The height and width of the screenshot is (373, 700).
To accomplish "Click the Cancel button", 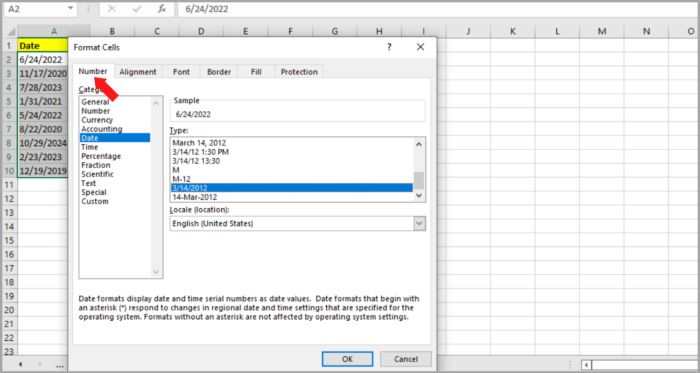I will pyautogui.click(x=406, y=359).
